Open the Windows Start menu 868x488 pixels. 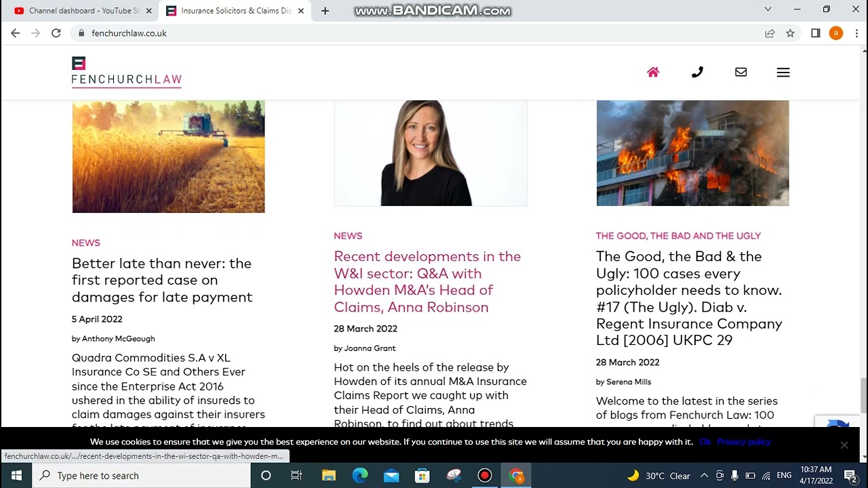point(16,476)
